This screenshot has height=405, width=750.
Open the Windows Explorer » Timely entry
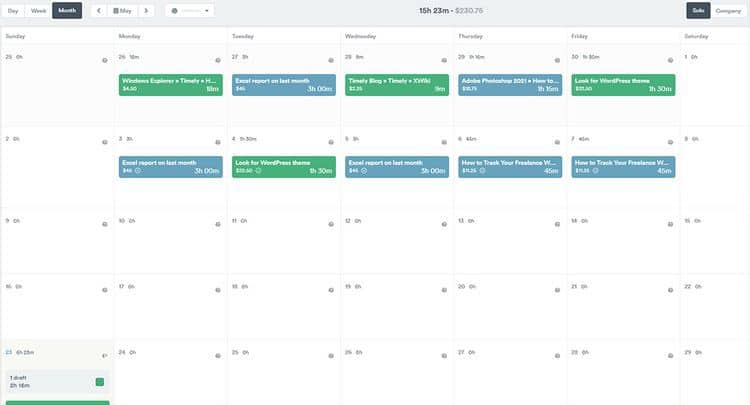tap(170, 84)
